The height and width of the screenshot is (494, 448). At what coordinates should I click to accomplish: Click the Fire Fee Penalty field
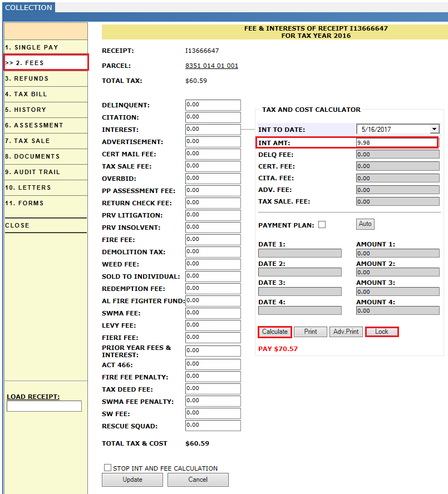click(x=213, y=377)
